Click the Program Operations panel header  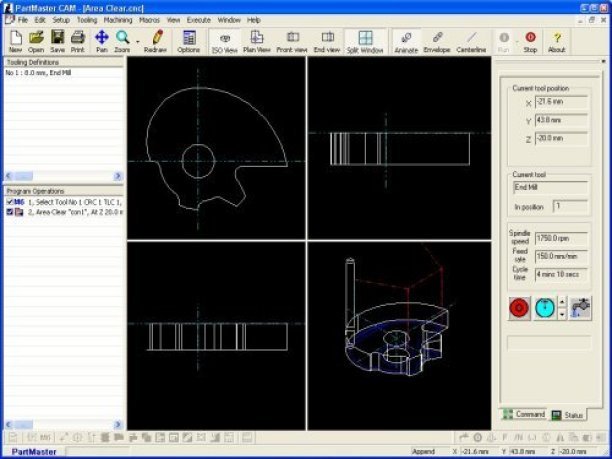click(x=63, y=191)
